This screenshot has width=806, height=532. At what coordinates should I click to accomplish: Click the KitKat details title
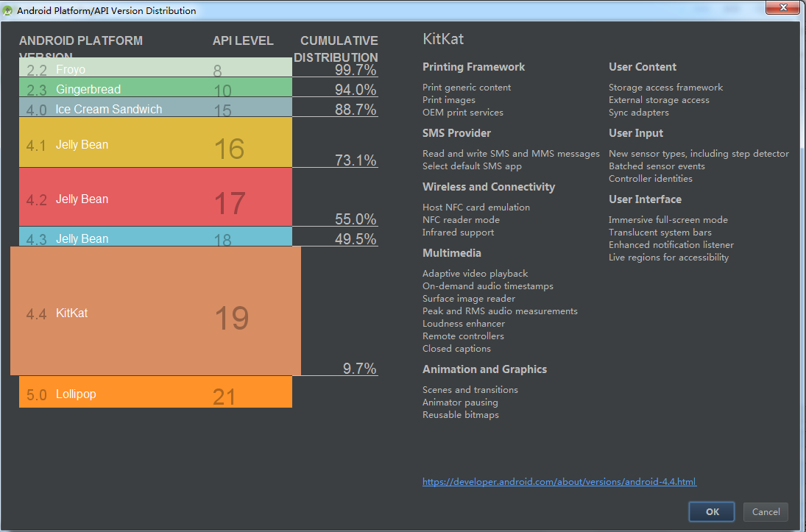443,39
